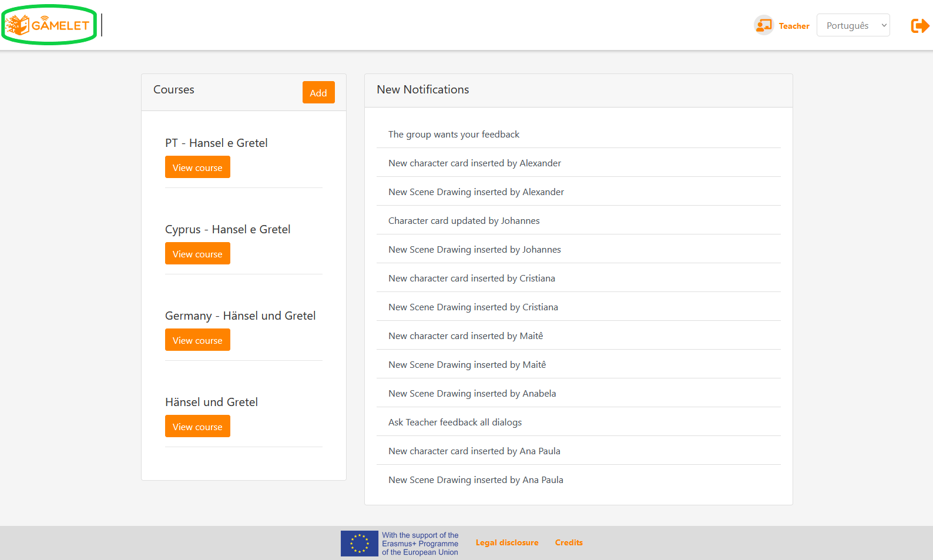This screenshot has width=933, height=560.
Task: Click the 'Germany - Hänsel und Gretel' course title
Action: 240,316
